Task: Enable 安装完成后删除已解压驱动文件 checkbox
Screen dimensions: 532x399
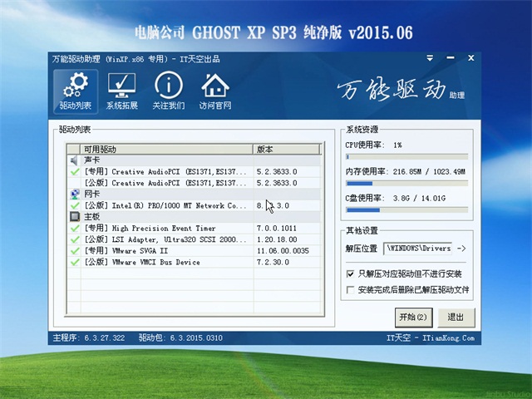Action: 350,290
